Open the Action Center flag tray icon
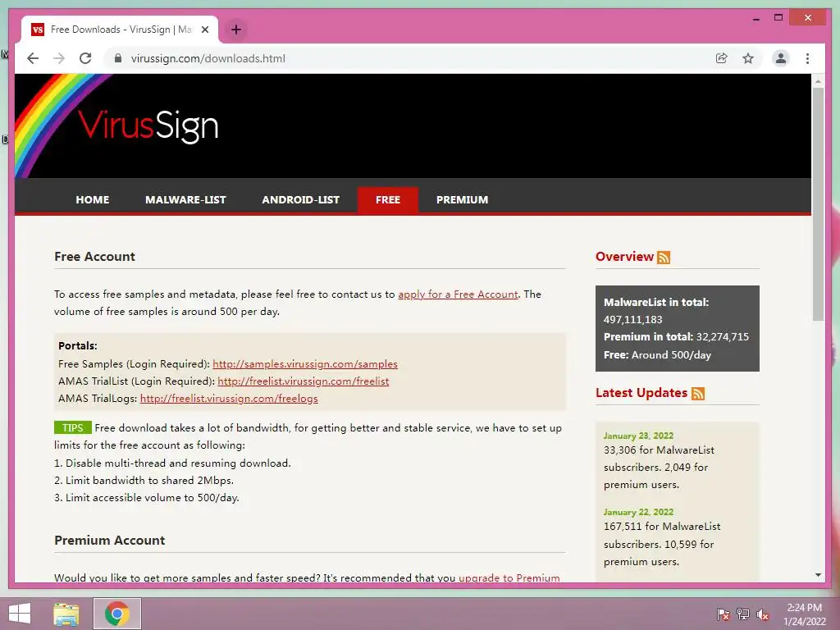Screen dimensions: 840x630 [x=723, y=614]
